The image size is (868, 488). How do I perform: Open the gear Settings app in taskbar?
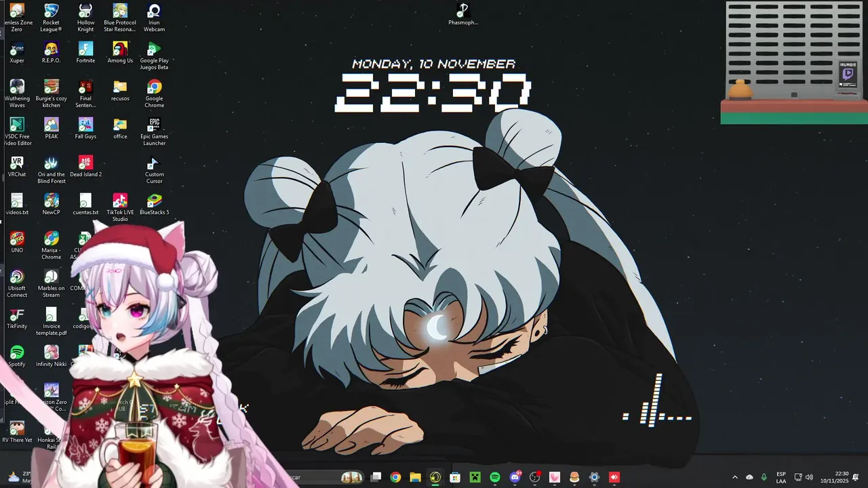tap(594, 477)
